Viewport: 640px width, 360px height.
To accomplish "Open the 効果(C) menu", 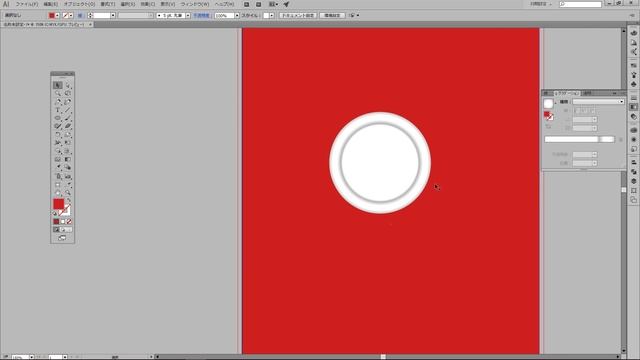I will coord(148,4).
